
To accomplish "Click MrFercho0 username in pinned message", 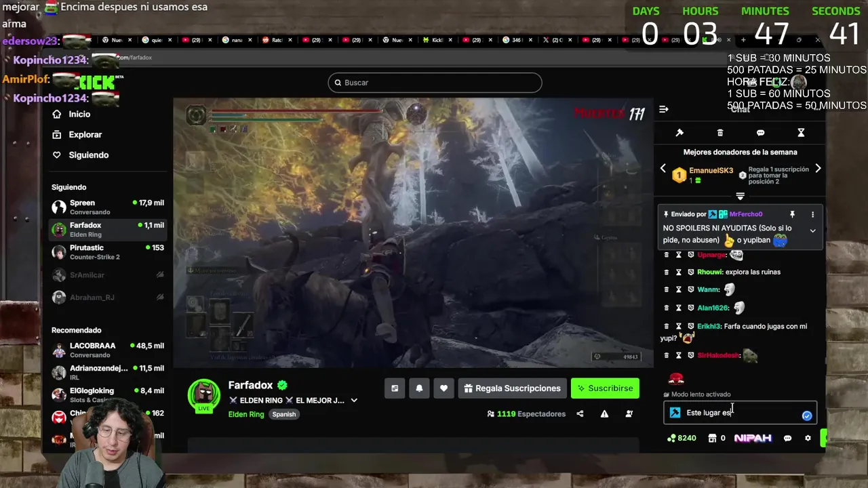I will click(x=745, y=214).
